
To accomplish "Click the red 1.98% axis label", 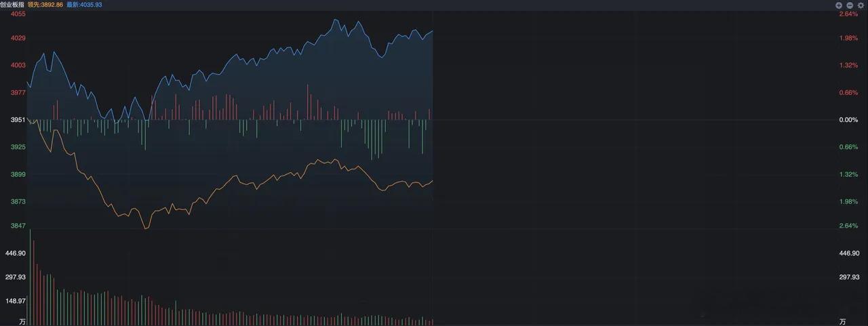I will point(848,38).
